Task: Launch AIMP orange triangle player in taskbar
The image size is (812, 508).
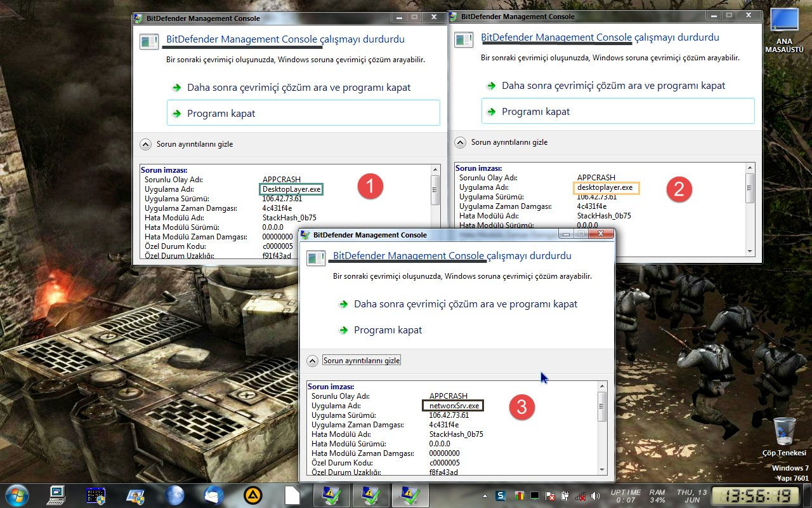Action: click(x=252, y=495)
